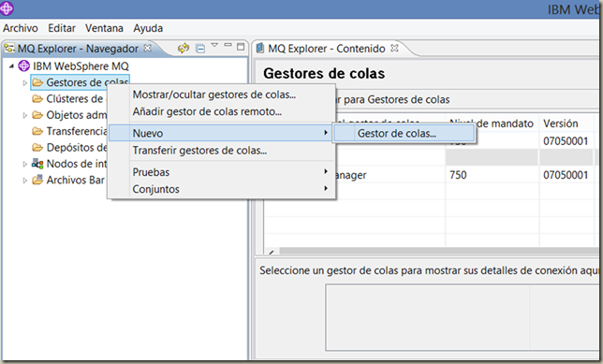Click the scroll-left arrow of table scrollbar
Screen dimensions: 603x364
pyautogui.click(x=272, y=252)
